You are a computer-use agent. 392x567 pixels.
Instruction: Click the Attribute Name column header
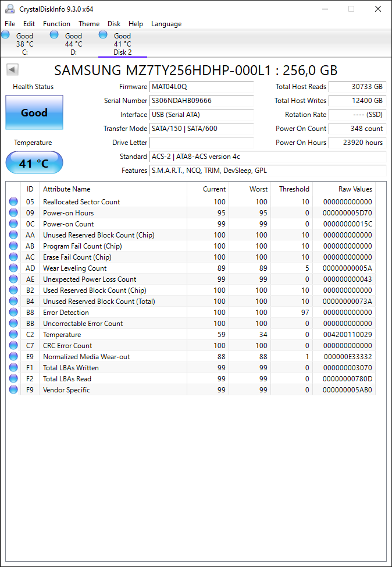point(113,189)
